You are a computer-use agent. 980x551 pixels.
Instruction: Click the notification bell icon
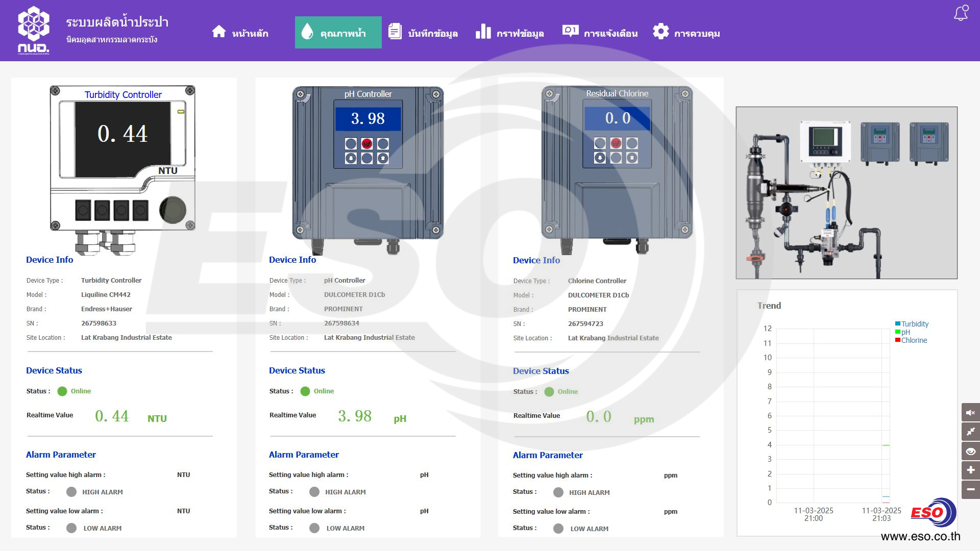pos(961,13)
